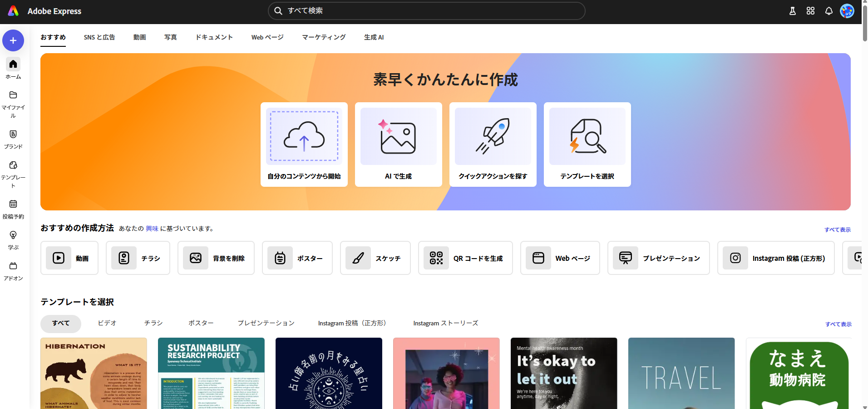Click the AI で生成 card
This screenshot has width=868, height=409.
click(x=398, y=144)
